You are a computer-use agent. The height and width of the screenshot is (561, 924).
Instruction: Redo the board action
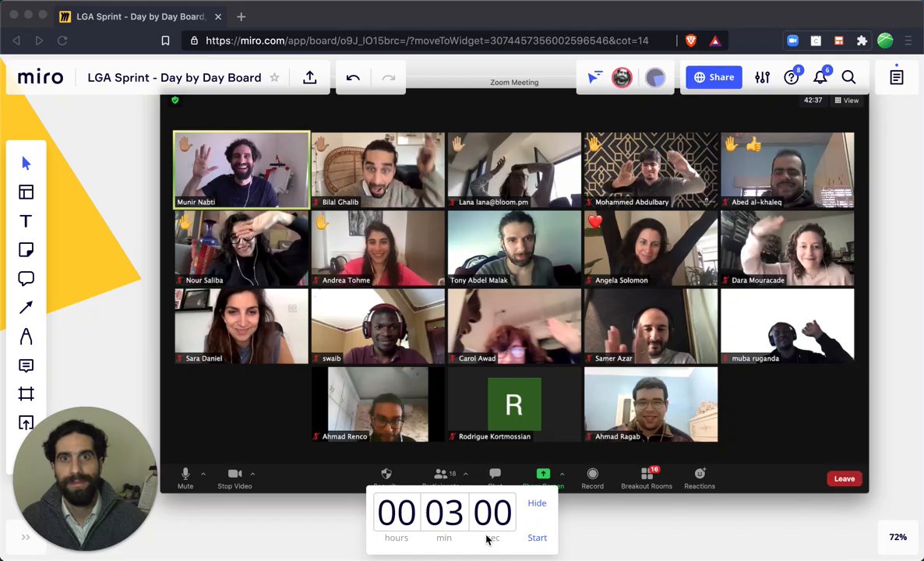click(388, 78)
